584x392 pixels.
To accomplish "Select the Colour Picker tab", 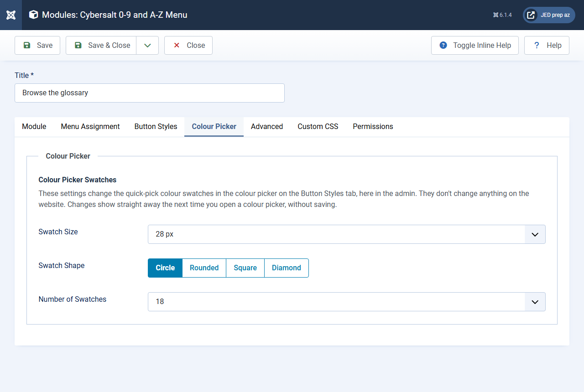I will [x=214, y=127].
